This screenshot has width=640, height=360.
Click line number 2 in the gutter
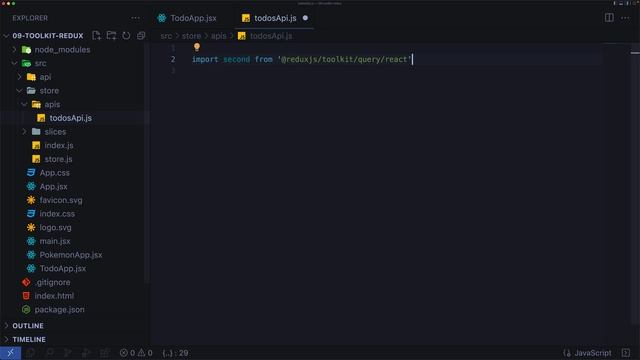[x=173, y=59]
